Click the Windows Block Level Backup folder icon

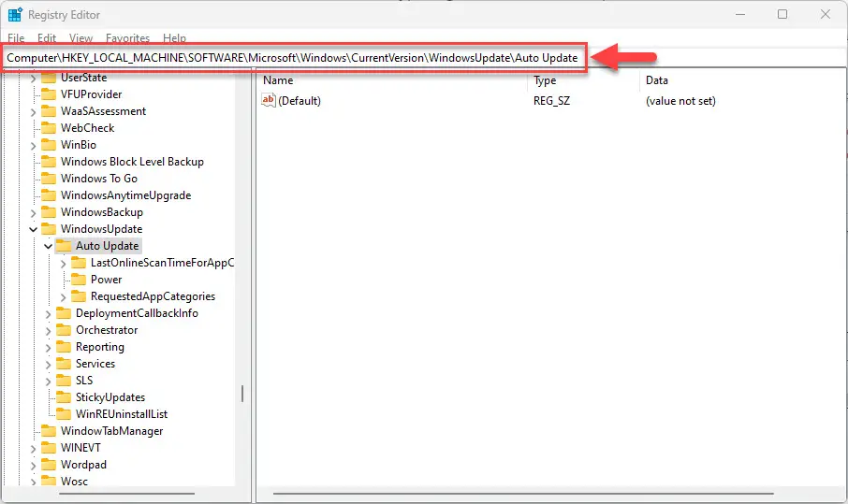(49, 162)
